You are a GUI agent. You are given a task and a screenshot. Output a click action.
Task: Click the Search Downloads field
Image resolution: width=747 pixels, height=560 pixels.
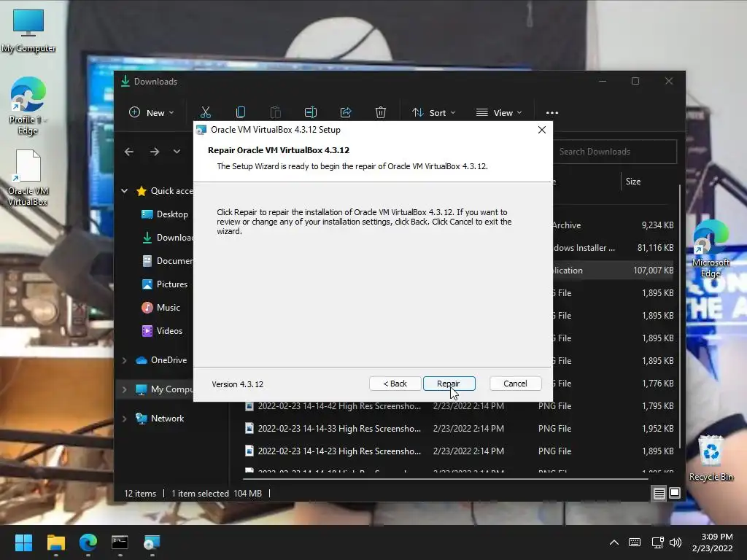point(614,152)
